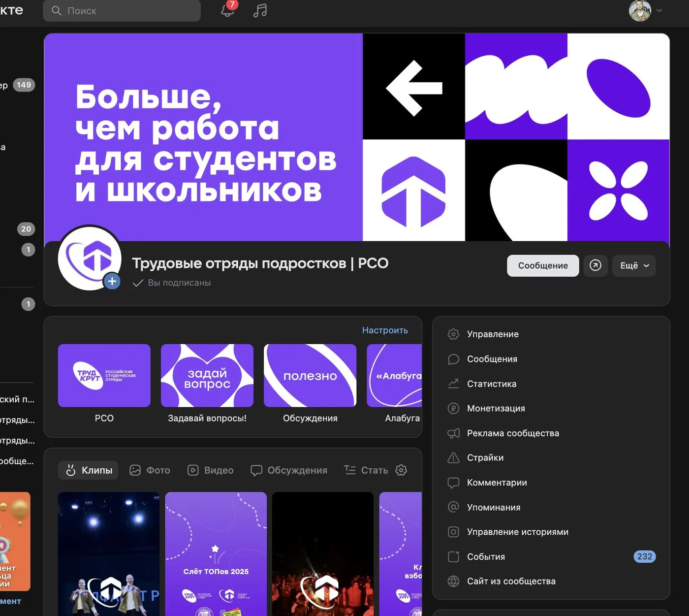Open Реклама сообщества in the side menu

point(551,433)
